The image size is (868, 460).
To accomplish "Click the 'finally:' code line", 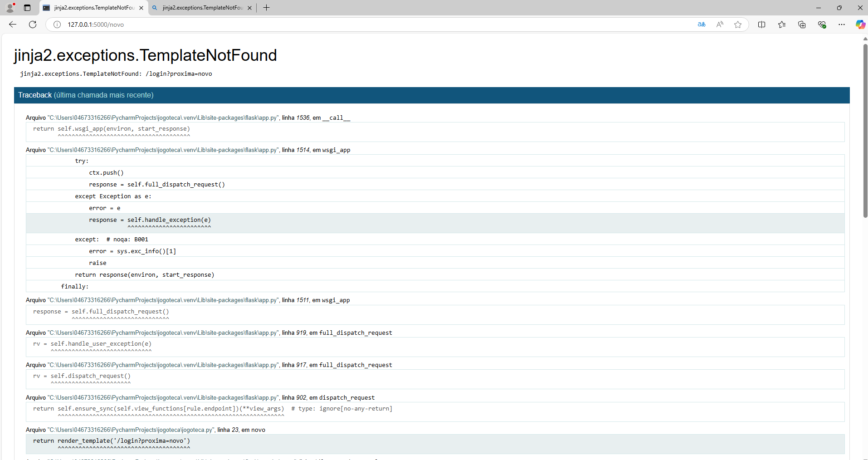I will coord(435,286).
